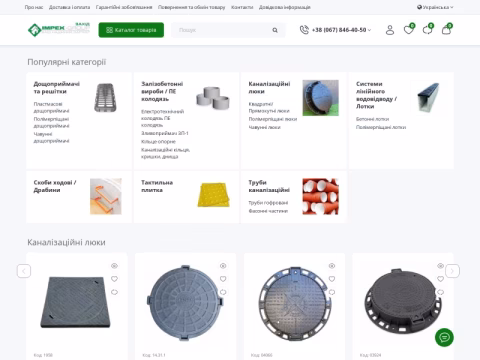Open the Каталог товарів menu button
This screenshot has width=480, height=360.
click(x=131, y=30)
